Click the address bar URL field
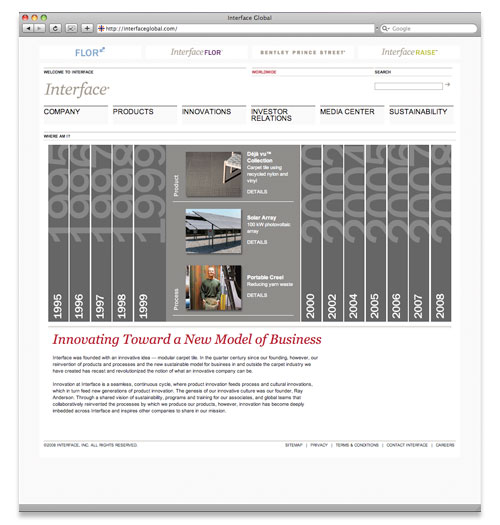The image size is (500, 525). point(235,28)
